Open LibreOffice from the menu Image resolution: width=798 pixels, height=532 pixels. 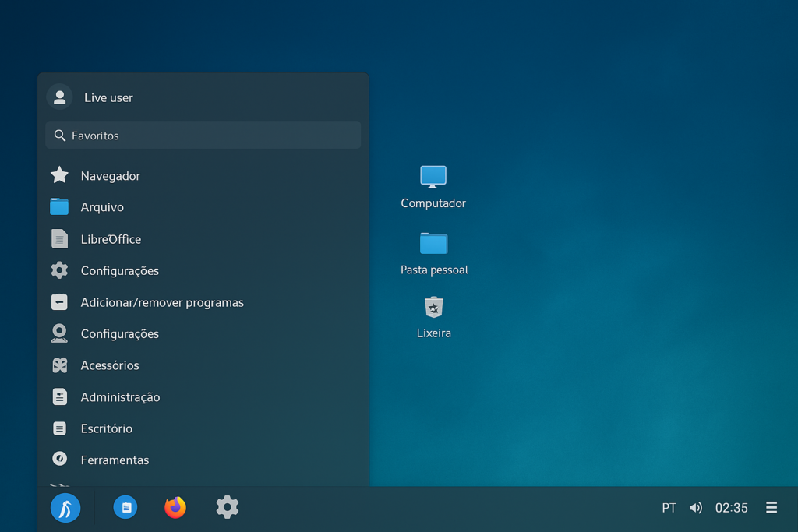[111, 239]
